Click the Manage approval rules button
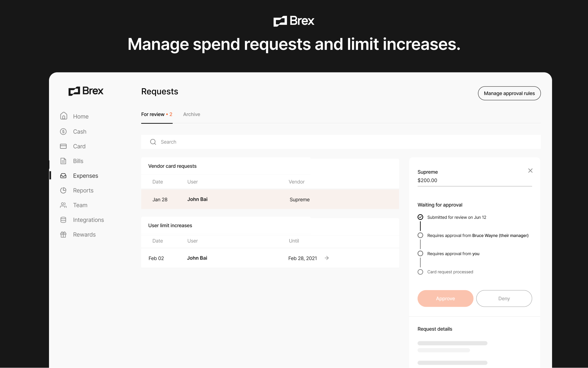Image resolution: width=588 pixels, height=368 pixels. (509, 93)
